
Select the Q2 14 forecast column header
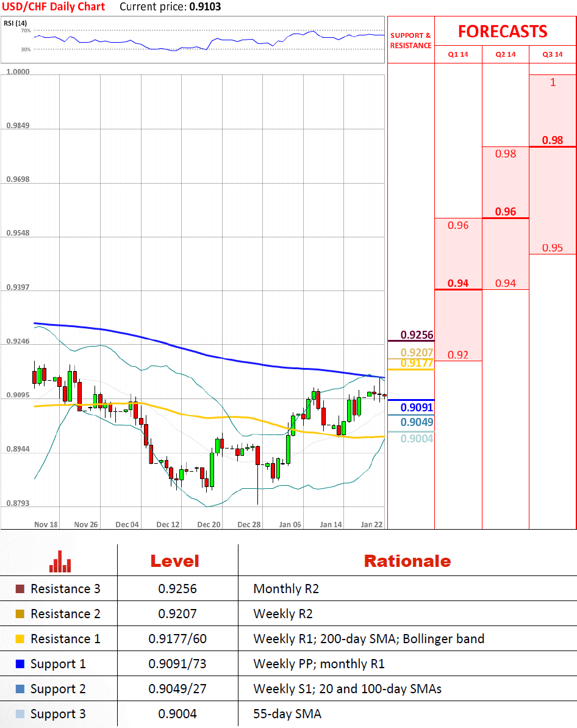pos(506,54)
